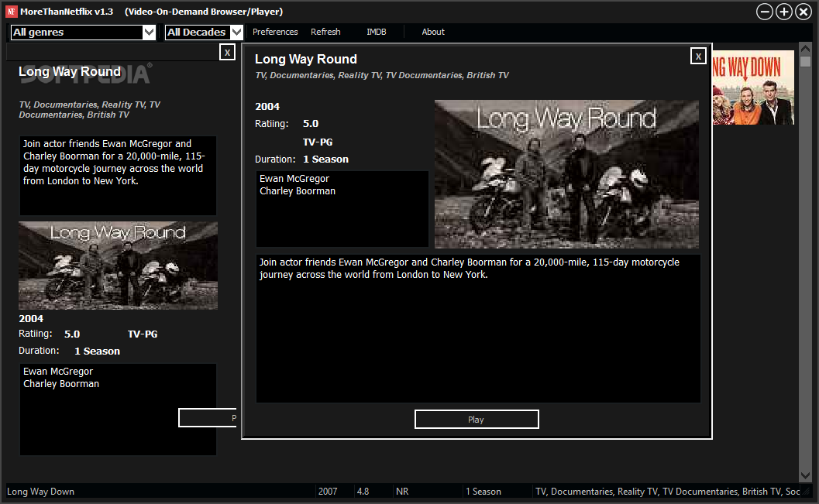Image resolution: width=819 pixels, height=504 pixels.
Task: Click the scrollbar up arrow
Action: click(x=805, y=49)
